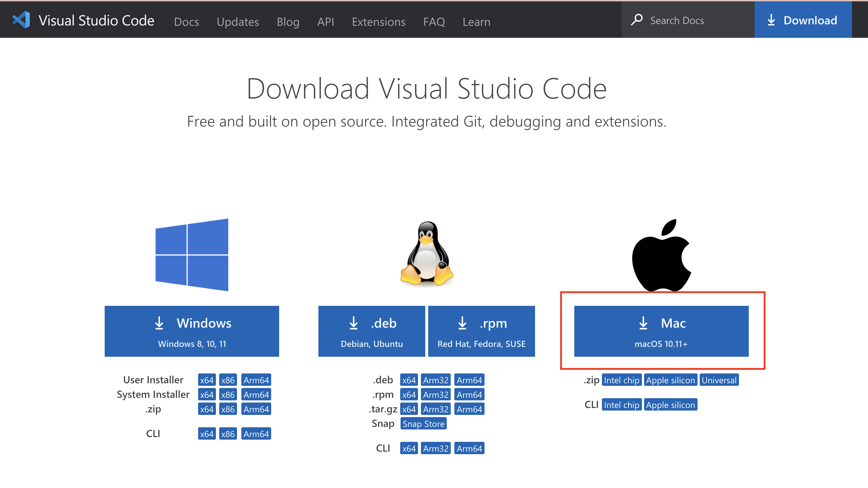Go to the Extensions page

pyautogui.click(x=378, y=22)
